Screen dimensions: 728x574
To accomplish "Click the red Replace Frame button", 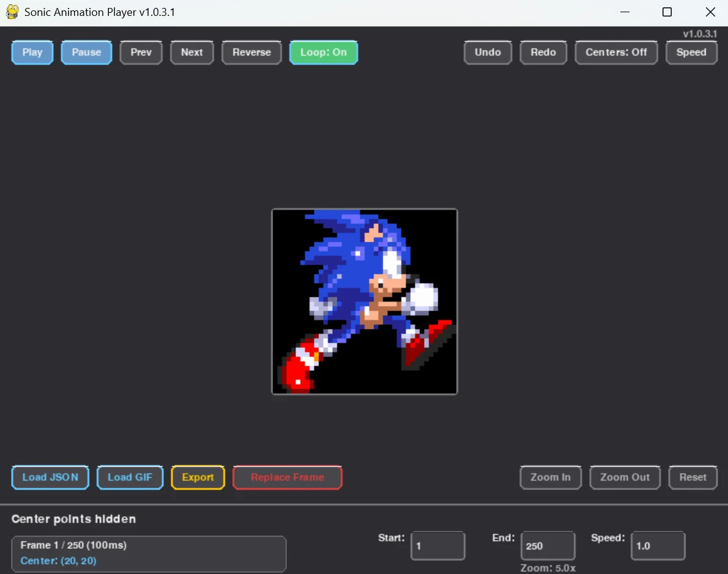I will click(x=288, y=477).
